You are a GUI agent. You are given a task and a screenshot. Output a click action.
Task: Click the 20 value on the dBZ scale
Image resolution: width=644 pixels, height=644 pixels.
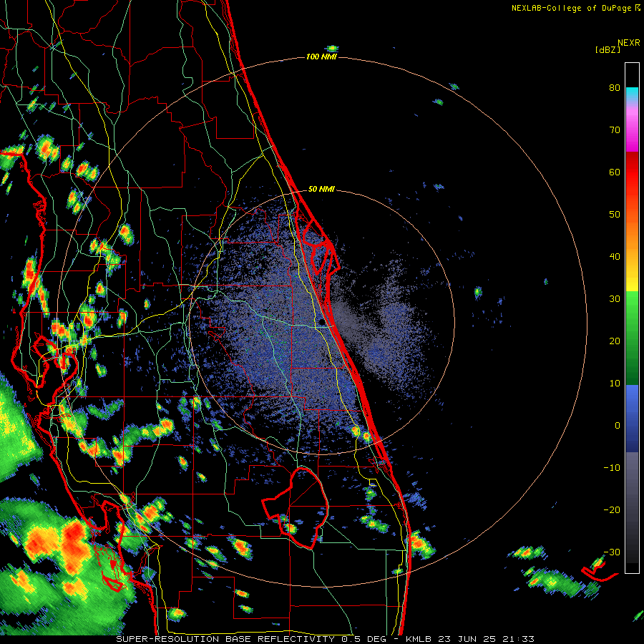[615, 341]
